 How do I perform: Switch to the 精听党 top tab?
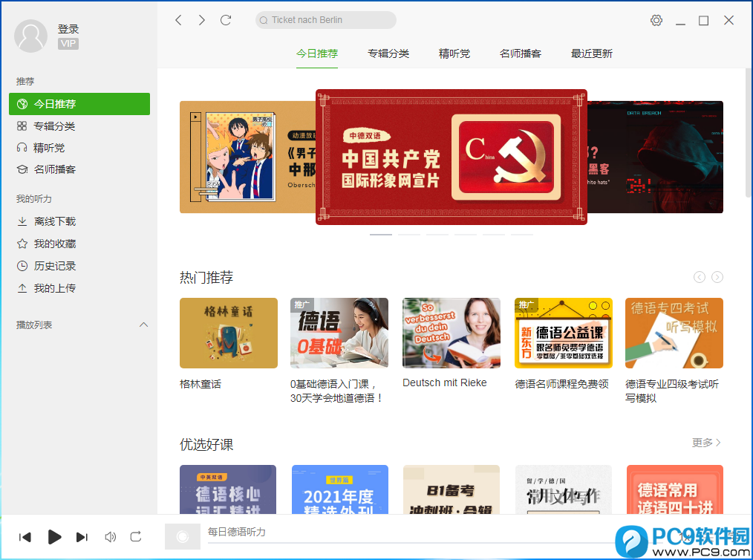(x=454, y=53)
